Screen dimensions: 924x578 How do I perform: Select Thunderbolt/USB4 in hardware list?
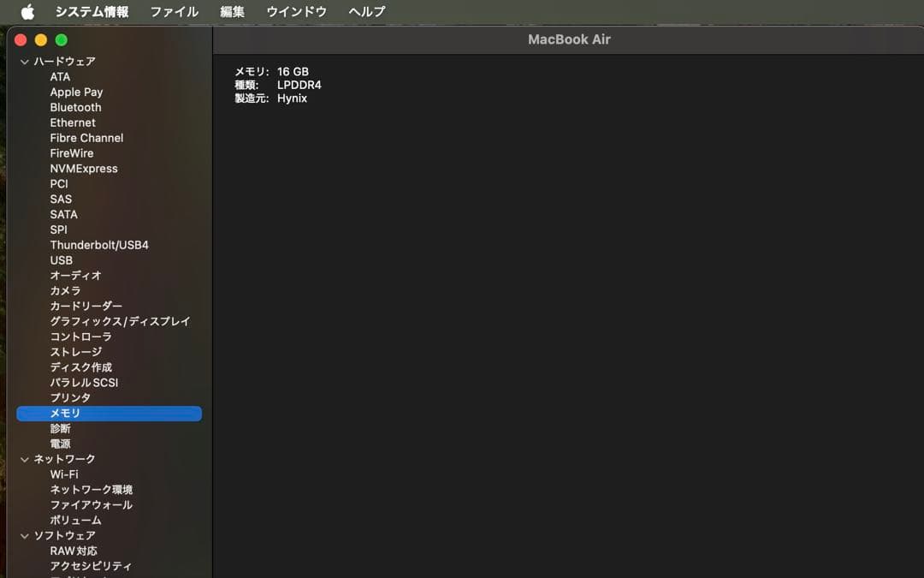99,246
